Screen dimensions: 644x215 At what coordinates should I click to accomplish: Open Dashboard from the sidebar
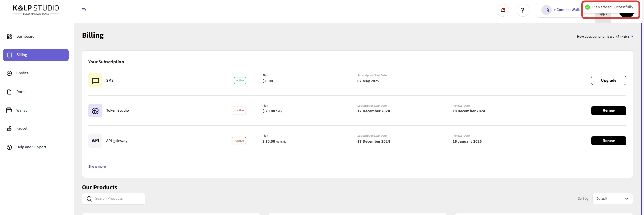(x=25, y=36)
